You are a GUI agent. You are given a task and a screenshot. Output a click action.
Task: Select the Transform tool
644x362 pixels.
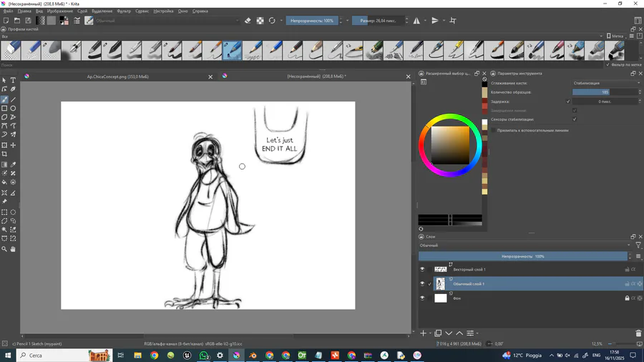[x=4, y=145]
